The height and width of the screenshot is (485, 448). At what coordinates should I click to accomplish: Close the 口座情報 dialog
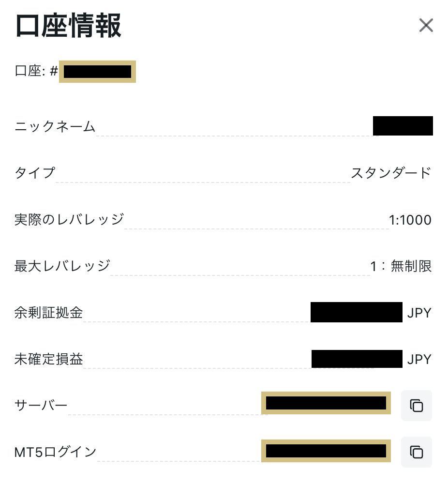(426, 25)
